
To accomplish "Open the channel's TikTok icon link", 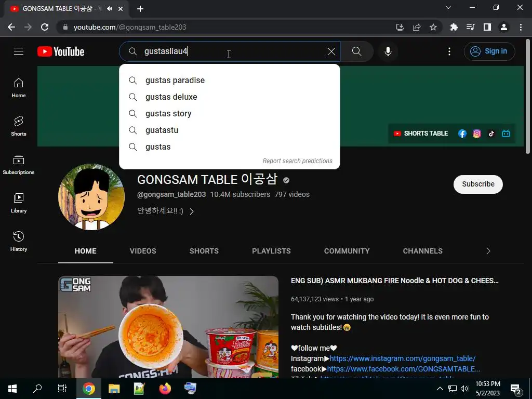I will [491, 134].
